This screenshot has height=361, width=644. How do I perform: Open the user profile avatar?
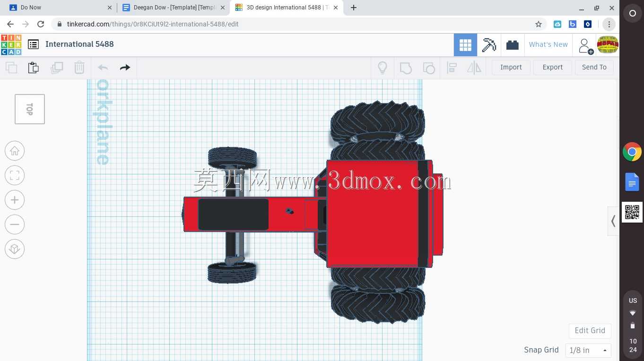[x=608, y=45]
